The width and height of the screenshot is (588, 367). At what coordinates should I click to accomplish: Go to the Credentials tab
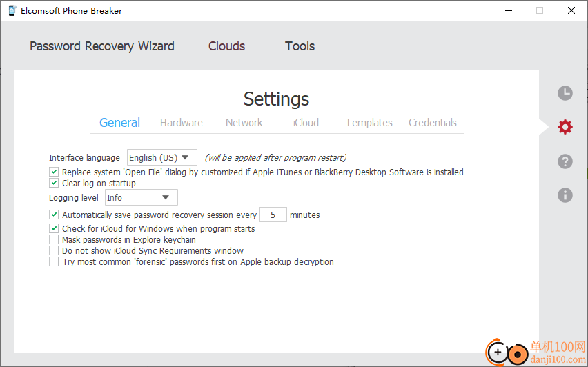(x=433, y=123)
